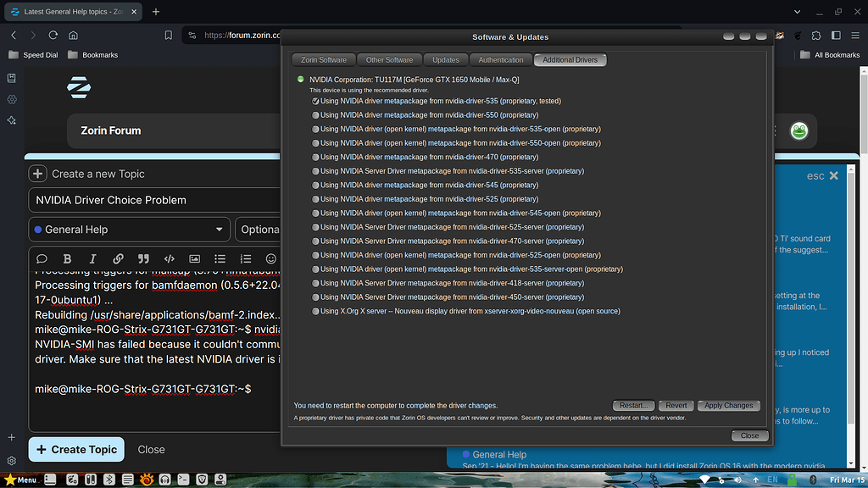Screen dimensions: 868x488
Task: Insert a hyperlink using the link icon
Action: tap(118, 258)
